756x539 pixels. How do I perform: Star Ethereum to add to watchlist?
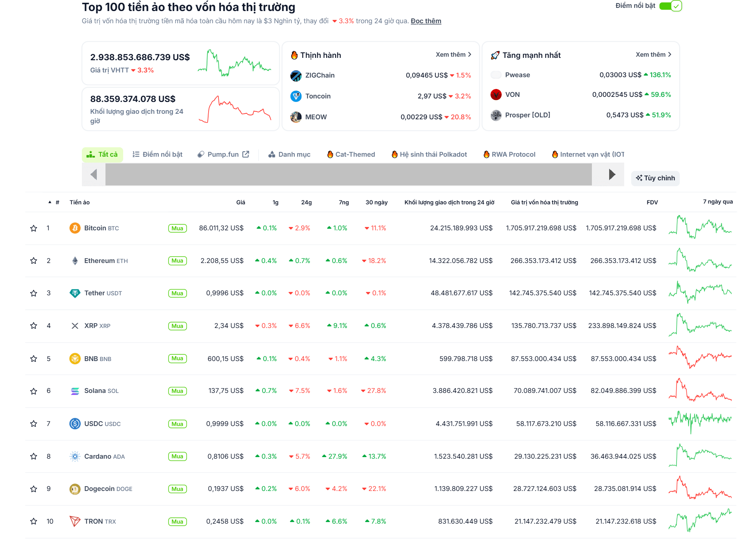[x=34, y=261]
